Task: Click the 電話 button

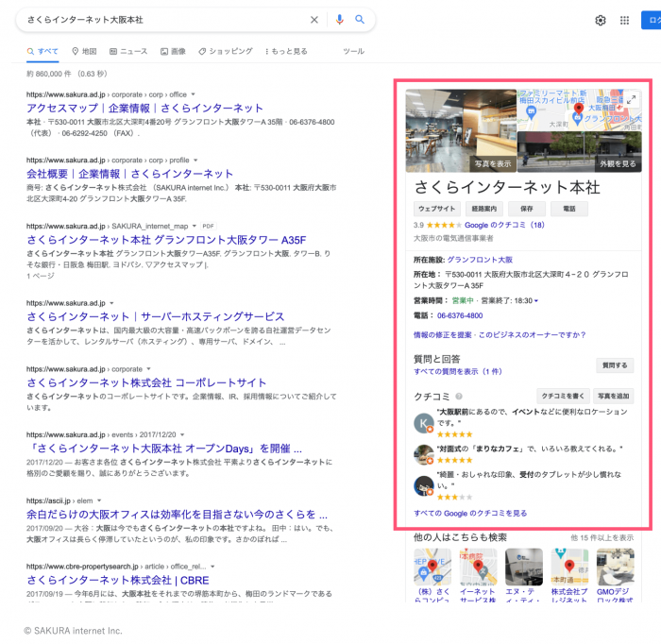Action: 569,209
